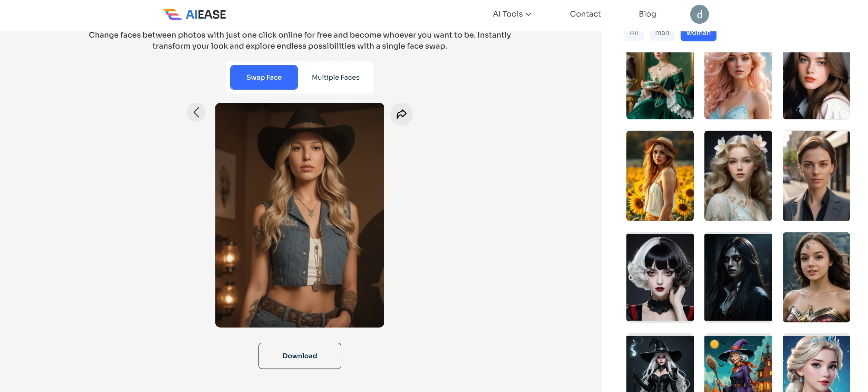Viewport: 868px width, 392px height.
Task: Click the Contact navigation link
Action: (x=585, y=14)
